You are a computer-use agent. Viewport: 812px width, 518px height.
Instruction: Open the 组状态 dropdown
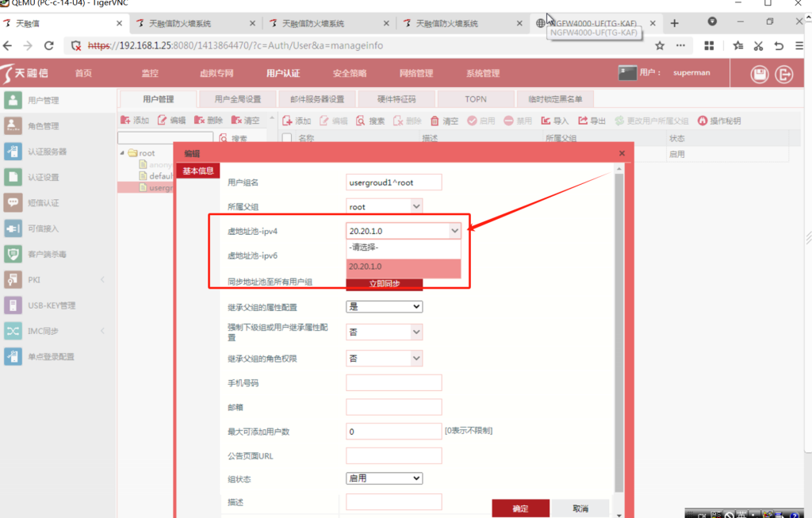pos(384,478)
